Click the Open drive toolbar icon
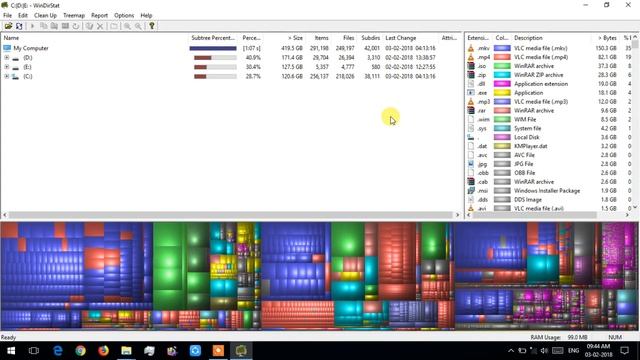This screenshot has height=360, width=640. click(8, 26)
